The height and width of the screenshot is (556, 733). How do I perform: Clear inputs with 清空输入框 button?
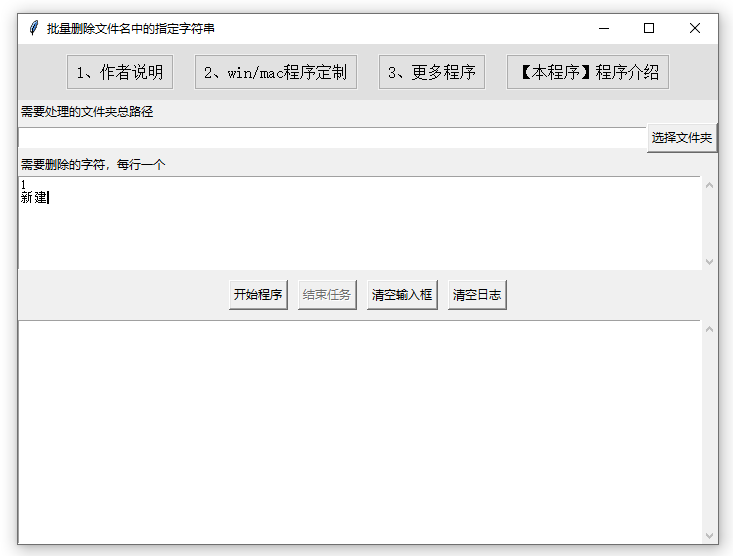(x=402, y=295)
